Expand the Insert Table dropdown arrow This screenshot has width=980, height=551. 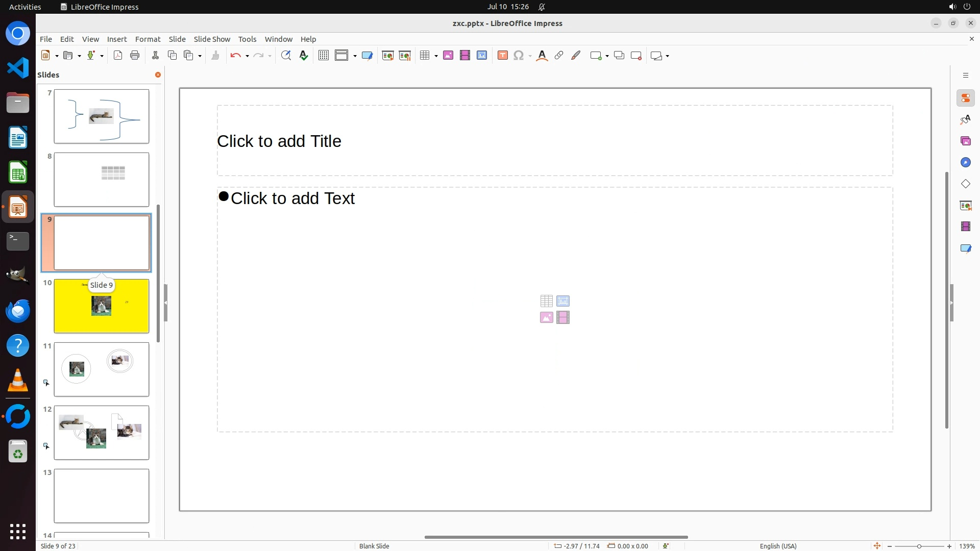tap(436, 56)
